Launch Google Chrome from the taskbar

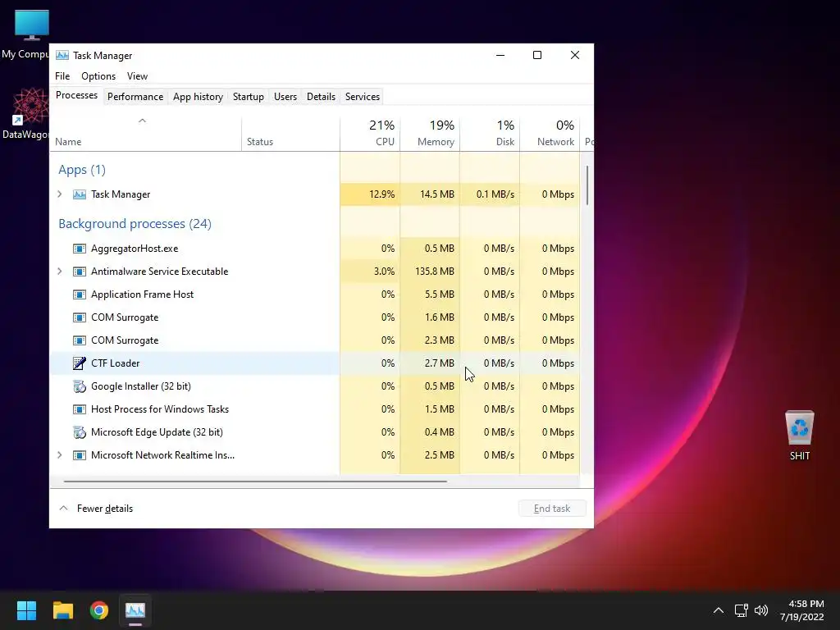(x=99, y=610)
